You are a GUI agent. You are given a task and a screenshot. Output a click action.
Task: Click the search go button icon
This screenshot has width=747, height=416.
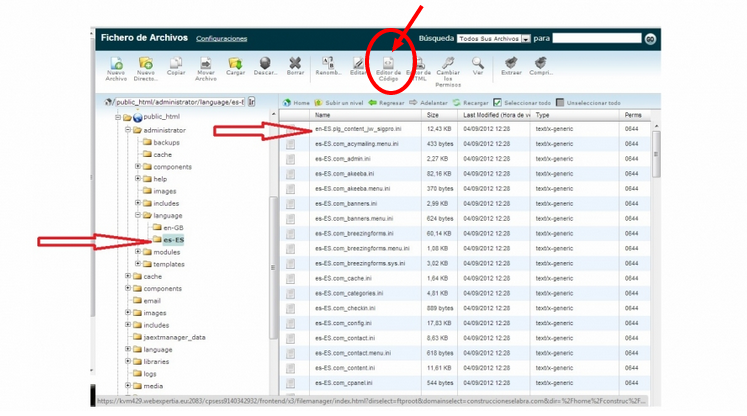point(650,39)
